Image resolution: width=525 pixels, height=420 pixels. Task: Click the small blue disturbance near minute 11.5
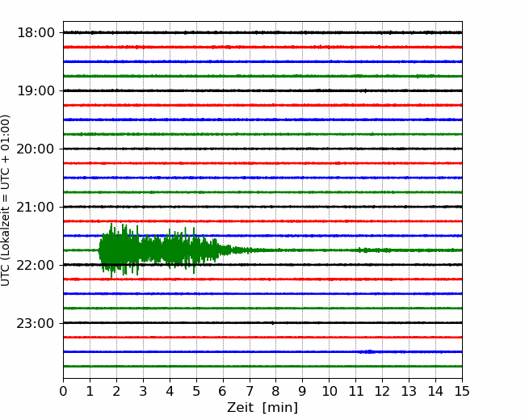pyautogui.click(x=369, y=351)
